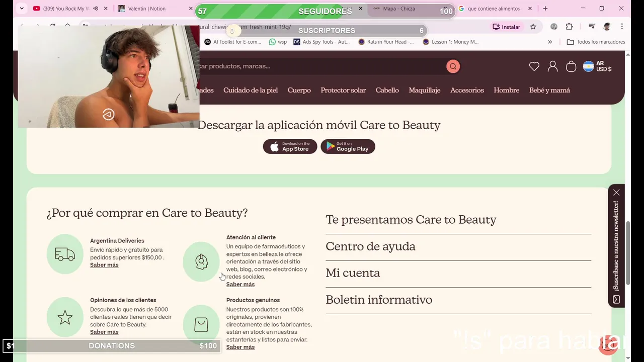Screen dimensions: 644x362
Task: Click the Argentina flag country selector
Action: pyautogui.click(x=588, y=66)
